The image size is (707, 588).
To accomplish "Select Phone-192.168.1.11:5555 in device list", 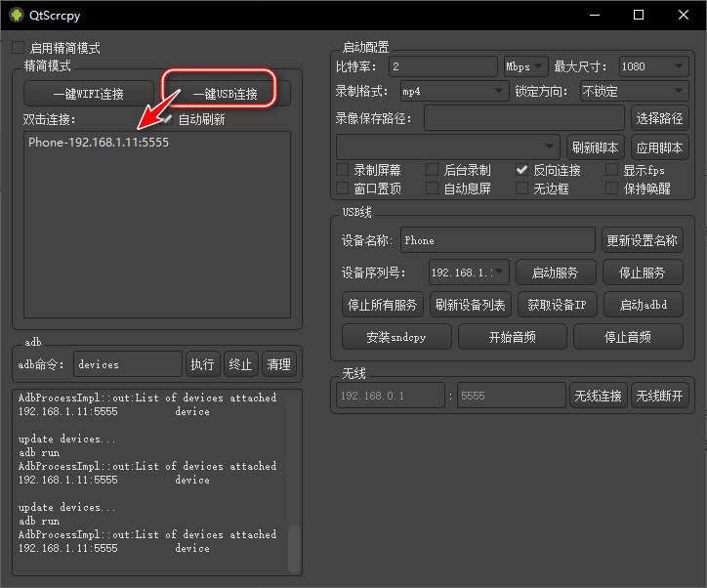I will [x=98, y=143].
